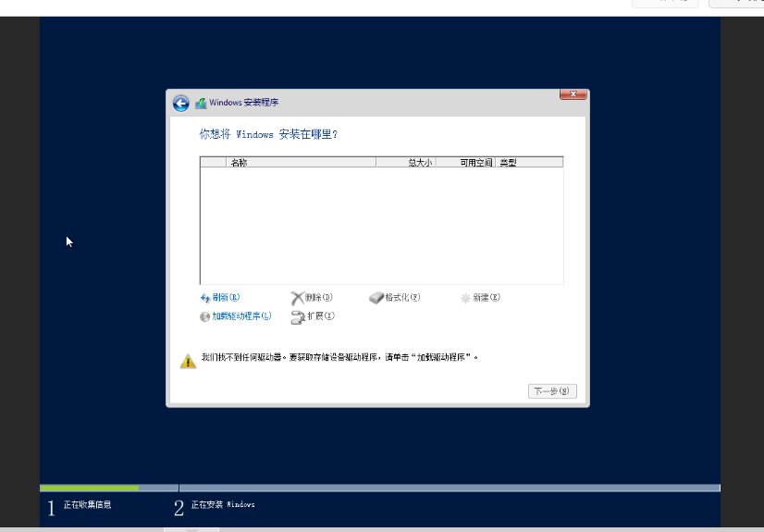The image size is (764, 532).
Task: Click the blue back arrow button
Action: (180, 104)
